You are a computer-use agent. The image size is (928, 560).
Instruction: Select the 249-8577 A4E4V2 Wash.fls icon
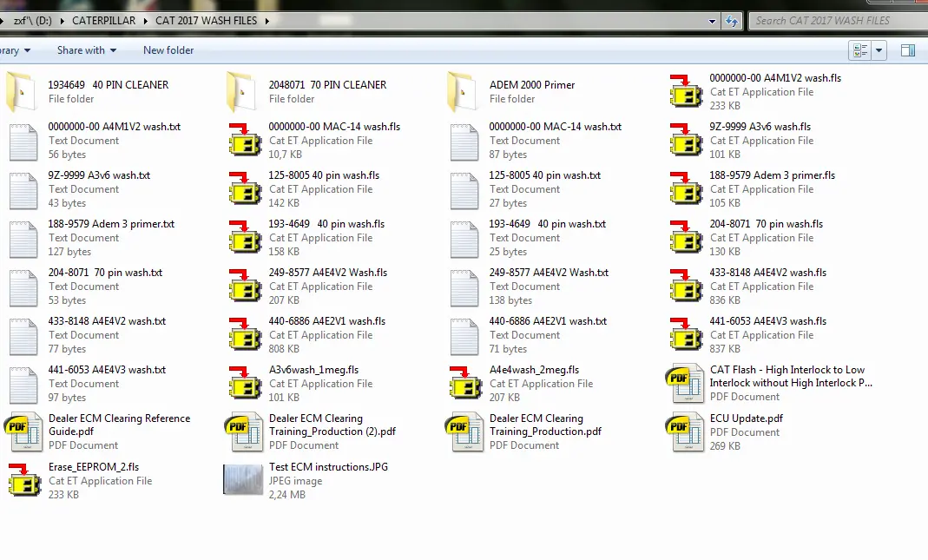[x=245, y=286]
